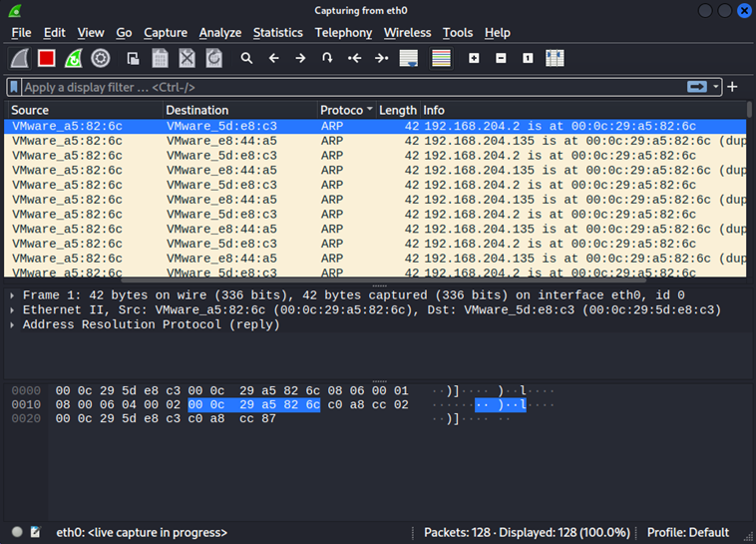Image resolution: width=756 pixels, height=544 pixels.
Task: Click the resize columns icon
Action: [x=555, y=59]
